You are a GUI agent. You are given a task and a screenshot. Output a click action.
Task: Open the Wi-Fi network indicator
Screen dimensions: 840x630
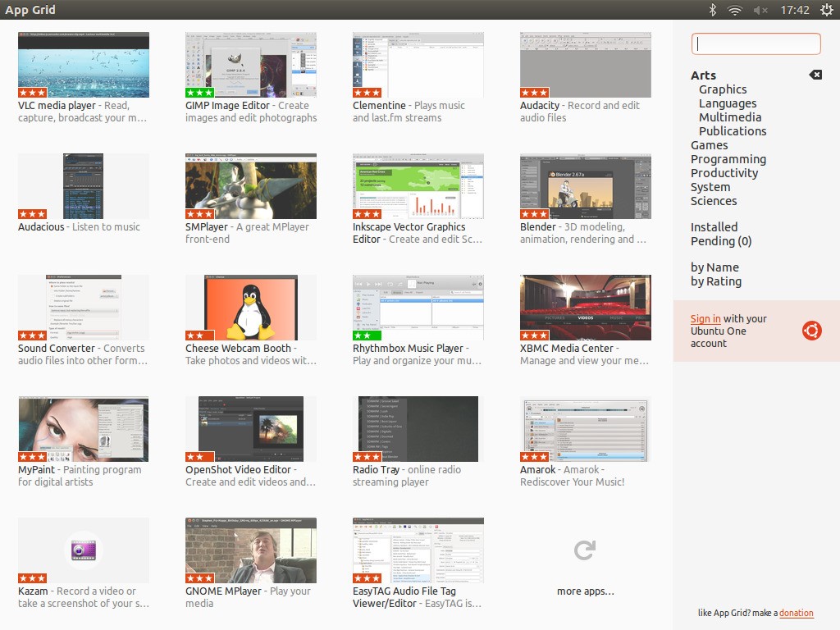[735, 10]
